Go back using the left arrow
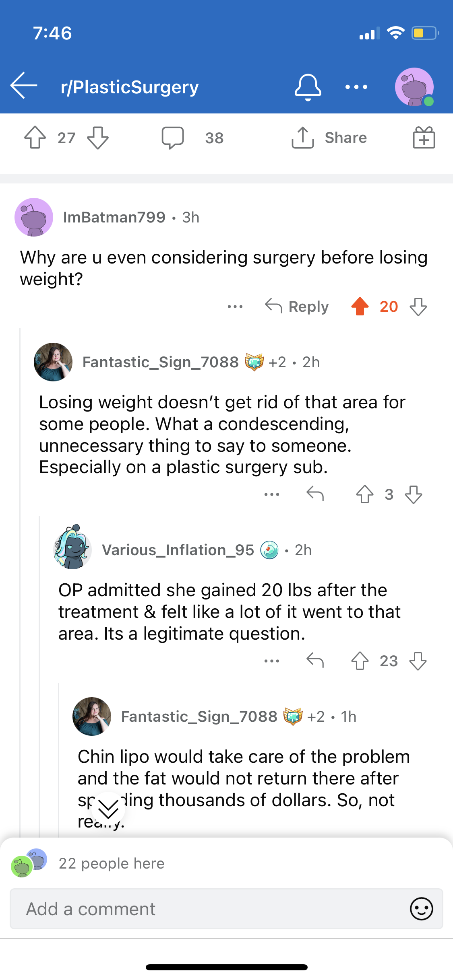453x980 pixels. 24,86
